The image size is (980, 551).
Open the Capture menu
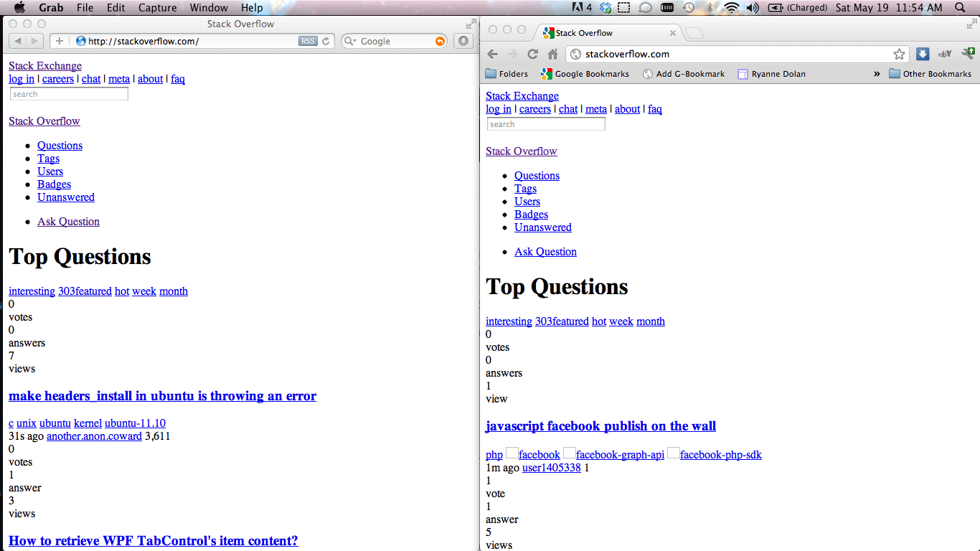click(x=156, y=8)
